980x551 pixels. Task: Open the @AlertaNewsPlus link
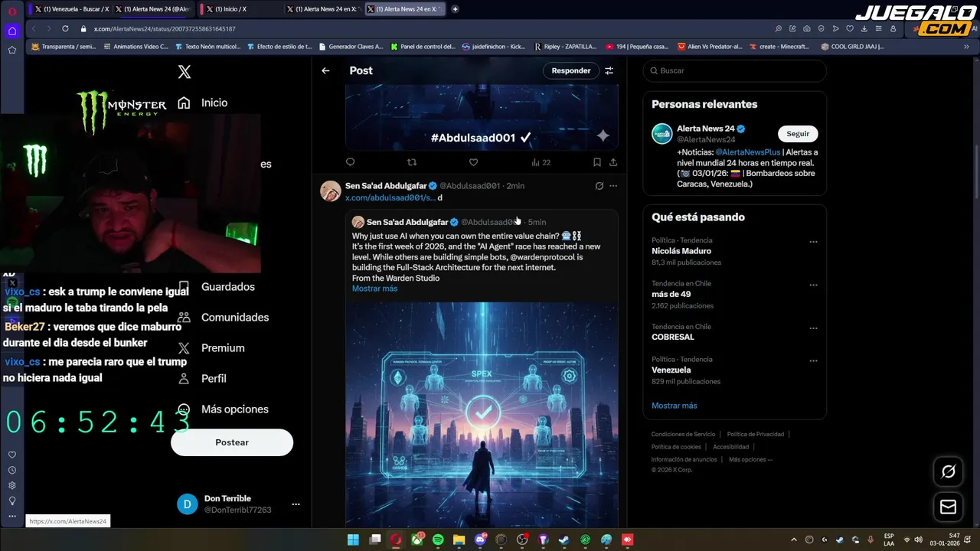(x=747, y=152)
